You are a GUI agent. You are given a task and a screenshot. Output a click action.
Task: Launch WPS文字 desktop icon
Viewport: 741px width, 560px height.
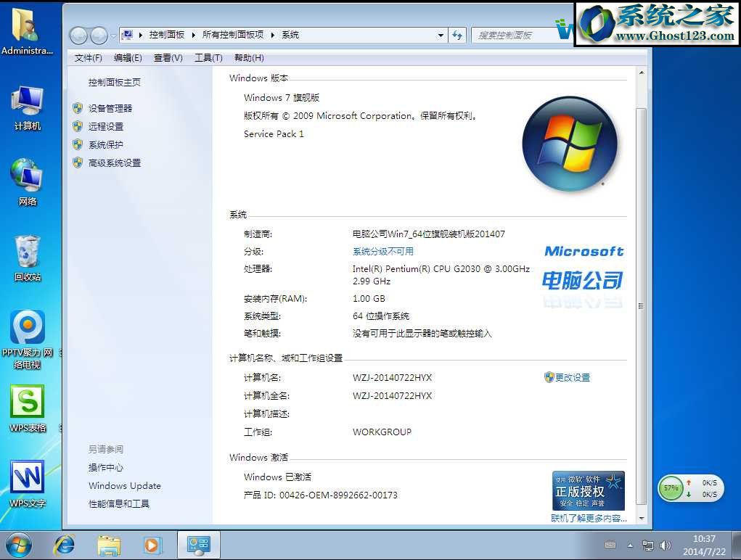[28, 484]
